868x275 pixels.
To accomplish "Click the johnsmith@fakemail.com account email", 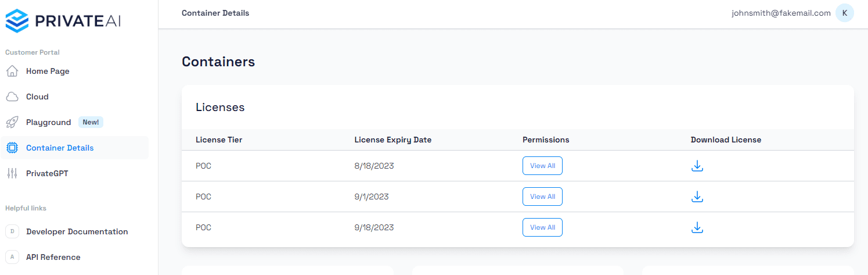I will pos(781,13).
